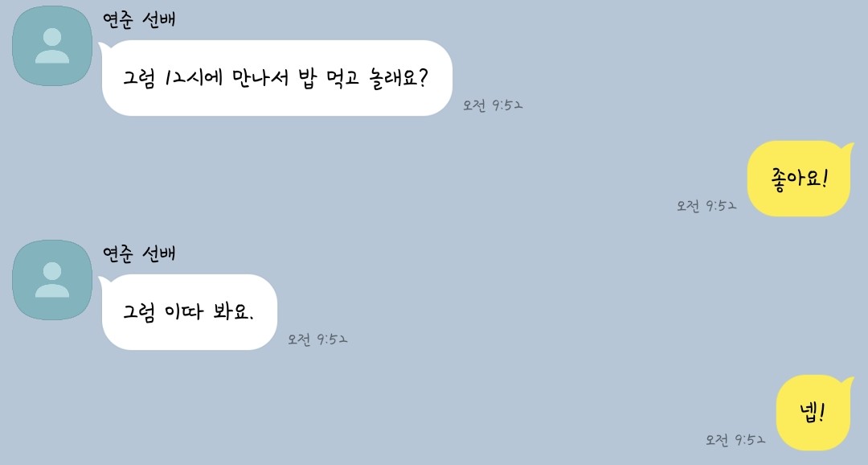Select the yellow 넵! message bubble
This screenshot has width=868, height=465.
[815, 413]
